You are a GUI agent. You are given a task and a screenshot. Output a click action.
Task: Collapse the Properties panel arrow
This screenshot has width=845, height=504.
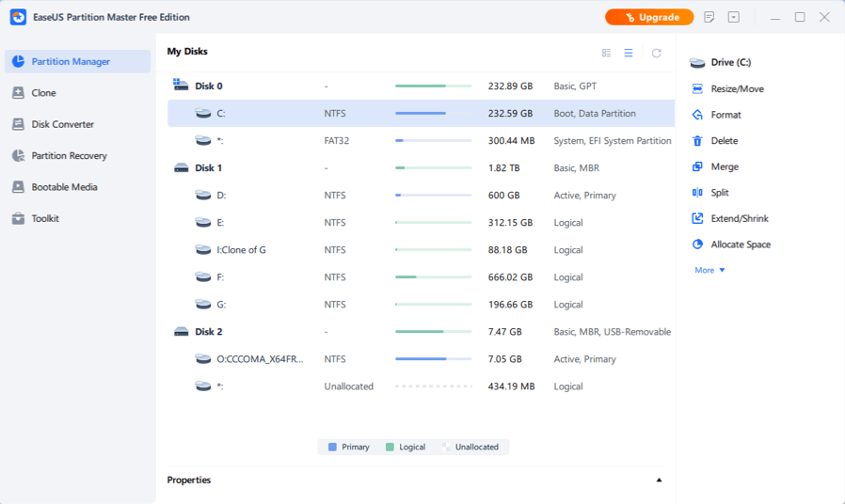point(659,480)
